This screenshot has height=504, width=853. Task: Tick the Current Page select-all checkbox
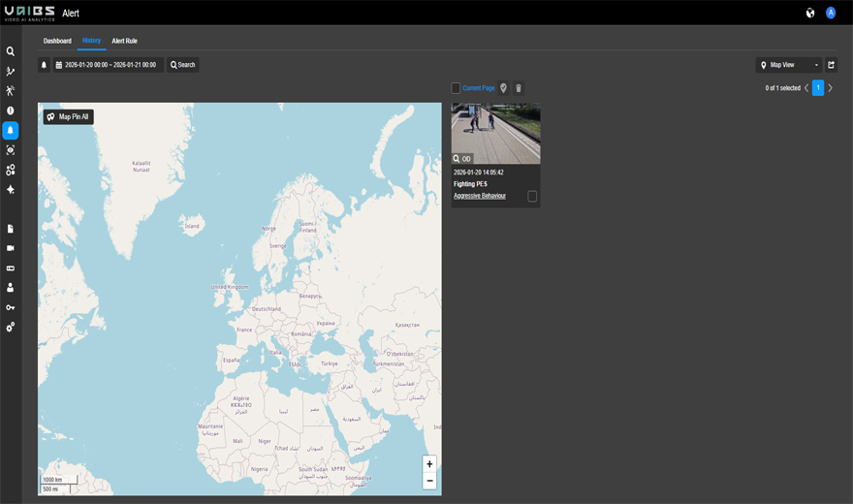456,88
